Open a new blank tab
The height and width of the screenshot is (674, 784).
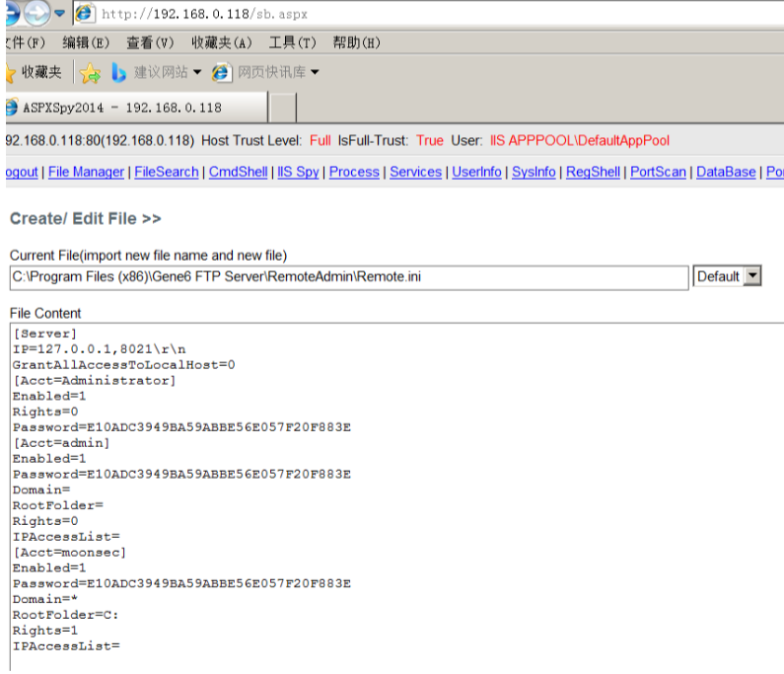click(x=283, y=108)
